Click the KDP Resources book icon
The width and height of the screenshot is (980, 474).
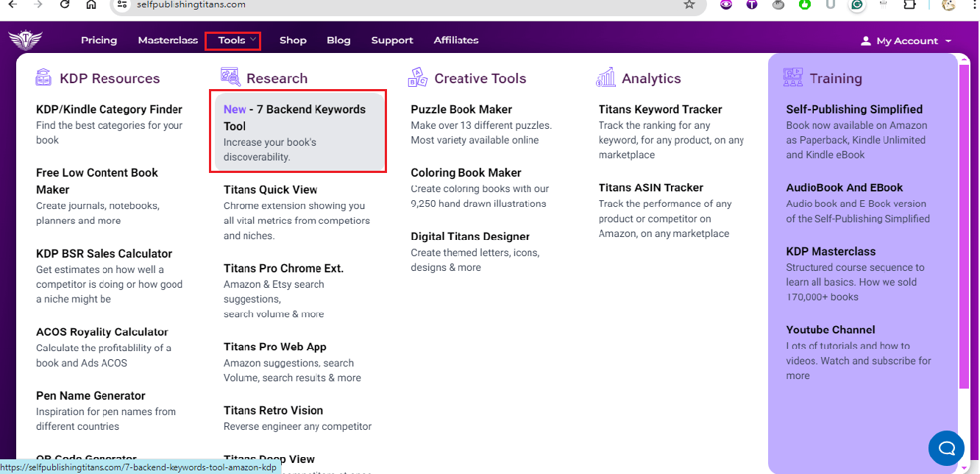pyautogui.click(x=44, y=77)
